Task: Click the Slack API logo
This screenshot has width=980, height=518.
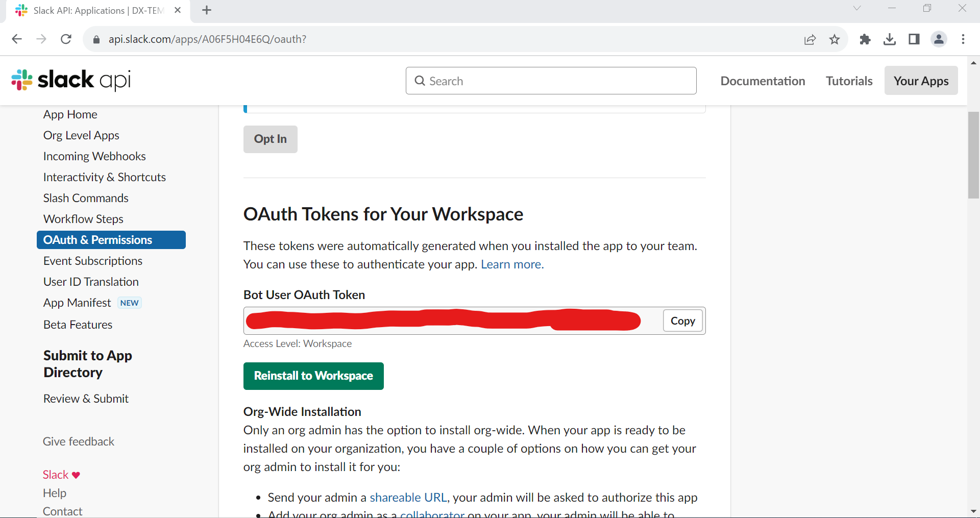Action: click(x=71, y=80)
